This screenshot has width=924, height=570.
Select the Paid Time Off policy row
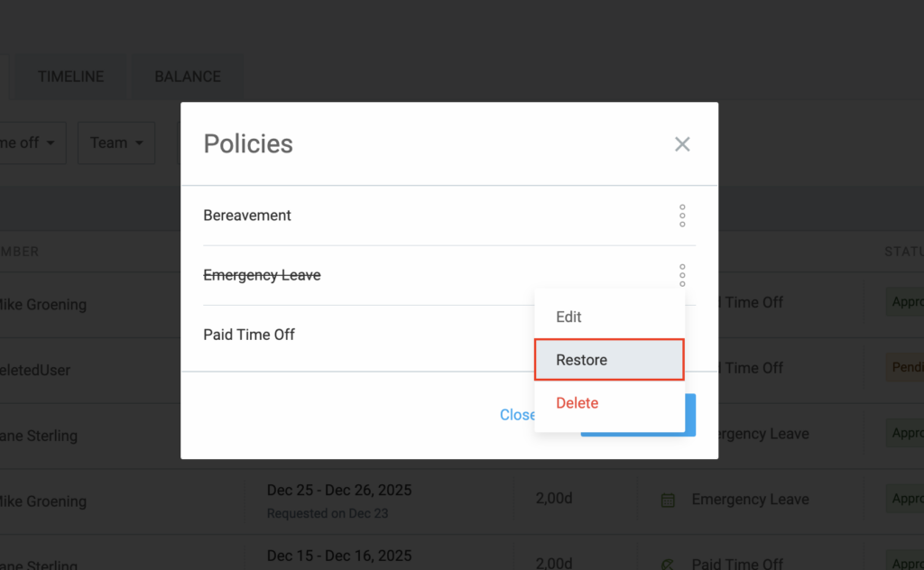click(249, 335)
